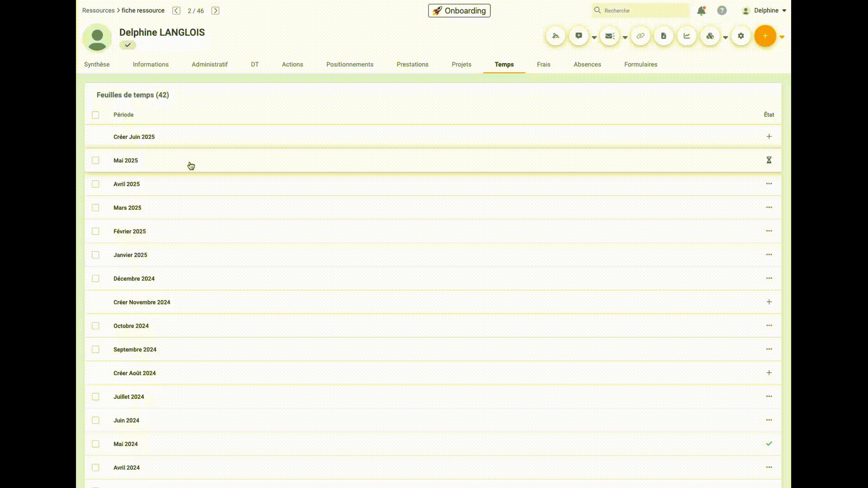Open the Prestations tab
868x488 pixels.
pyautogui.click(x=412, y=65)
